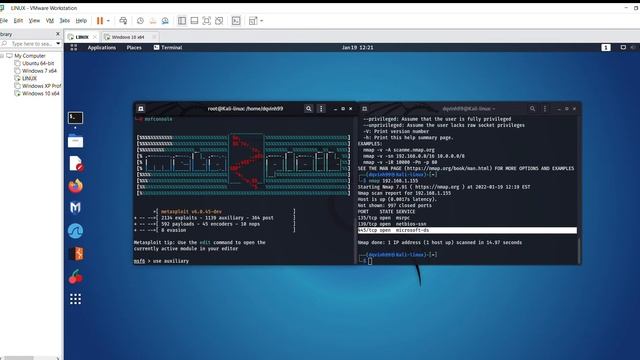Click the library panel horizontal scrollbar
Image resolution: width=640 pixels, height=360 pixels.
coord(29,358)
